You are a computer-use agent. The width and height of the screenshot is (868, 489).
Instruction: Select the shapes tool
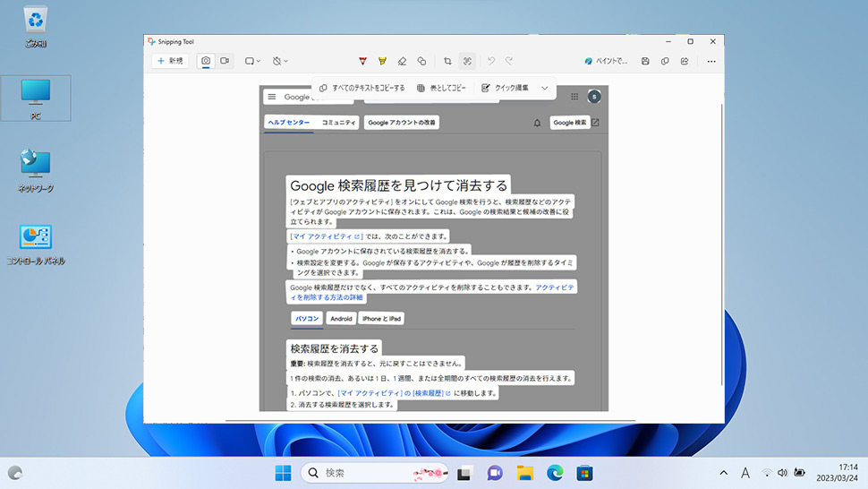421,61
